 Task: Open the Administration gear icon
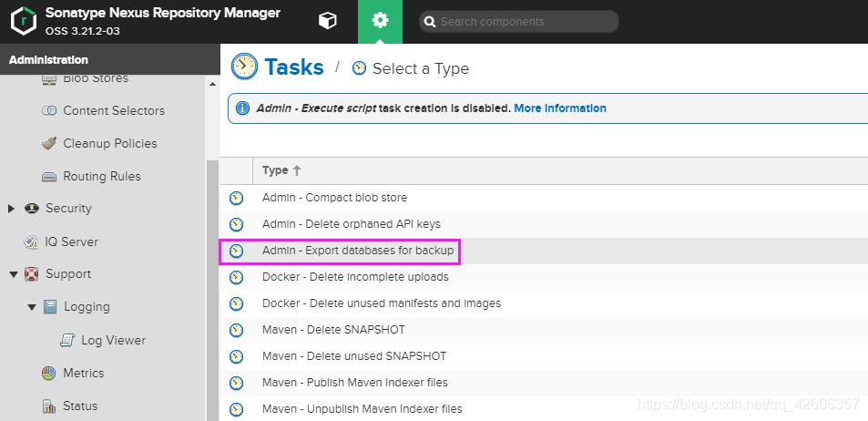pyautogui.click(x=380, y=21)
